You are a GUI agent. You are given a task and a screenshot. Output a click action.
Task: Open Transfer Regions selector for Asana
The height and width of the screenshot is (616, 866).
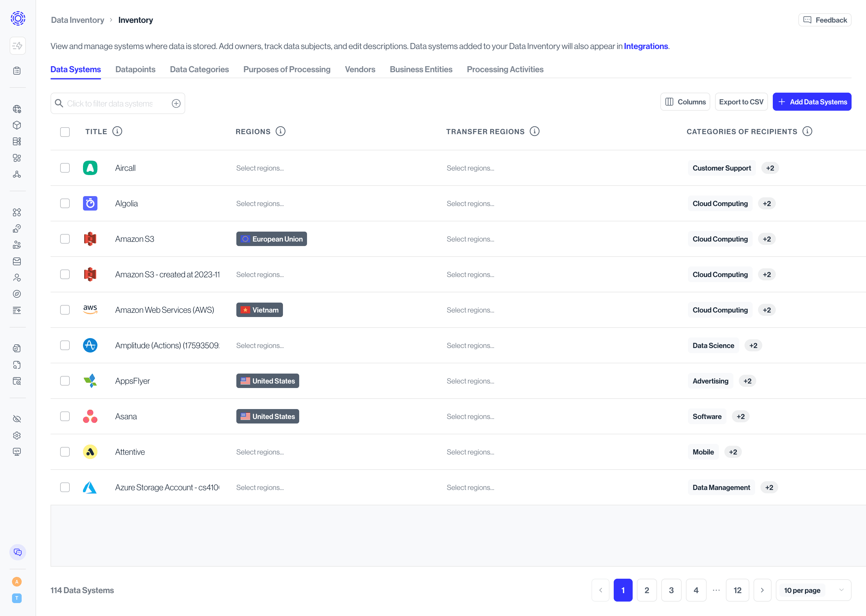pyautogui.click(x=471, y=417)
